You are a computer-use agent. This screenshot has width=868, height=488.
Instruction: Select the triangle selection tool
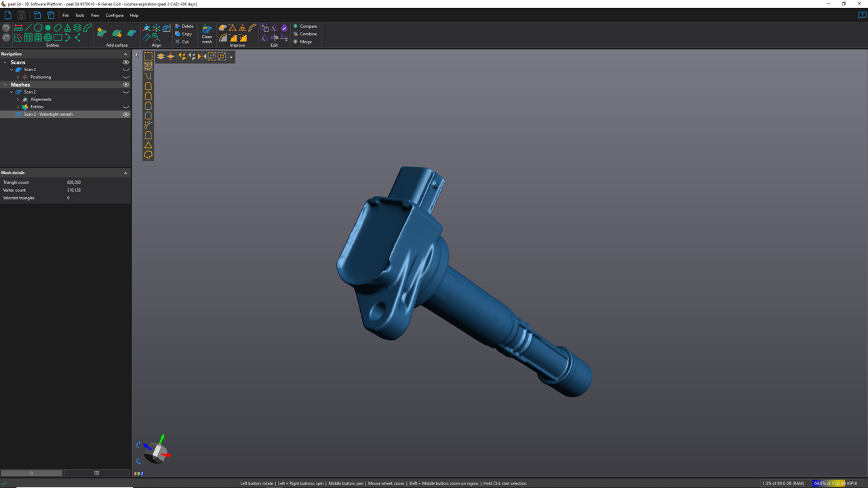tap(148, 145)
